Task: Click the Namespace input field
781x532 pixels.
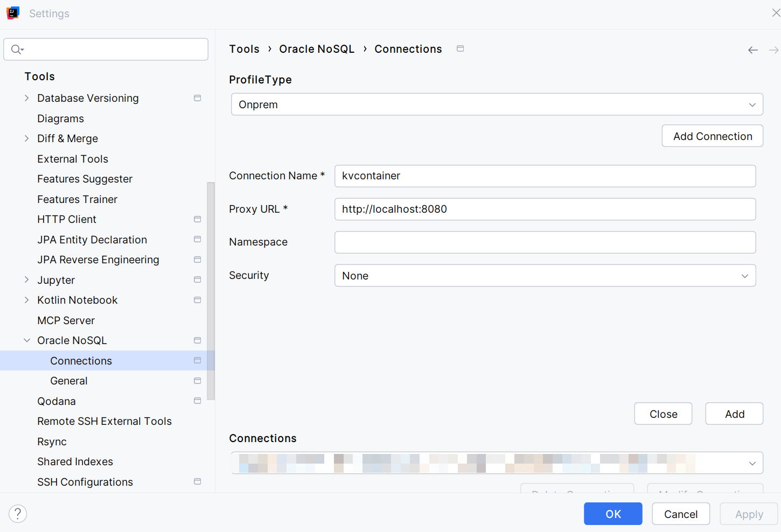Action: coord(545,242)
